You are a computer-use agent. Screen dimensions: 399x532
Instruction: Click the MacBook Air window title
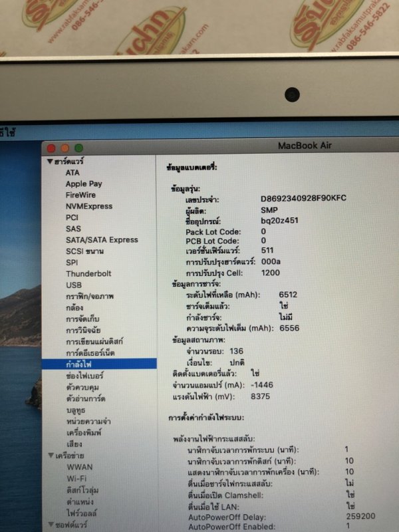pyautogui.click(x=305, y=146)
